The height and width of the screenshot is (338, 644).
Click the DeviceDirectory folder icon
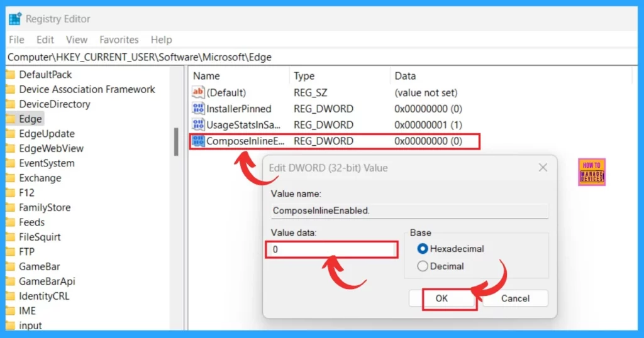click(x=10, y=104)
